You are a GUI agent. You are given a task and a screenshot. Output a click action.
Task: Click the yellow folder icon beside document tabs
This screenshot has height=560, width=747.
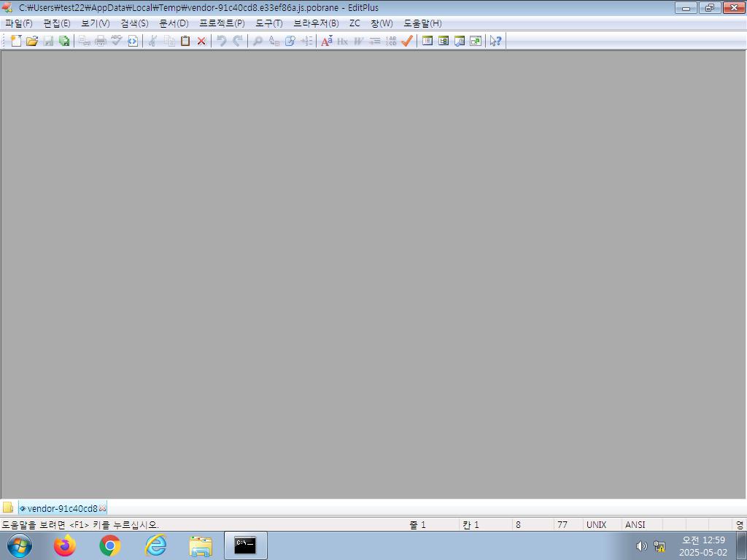[x=8, y=508]
